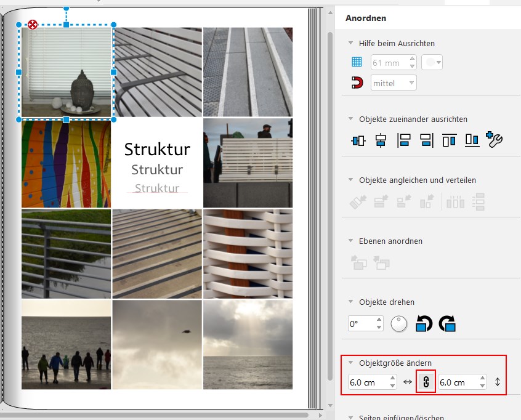Align objects to left edge

tap(404, 140)
